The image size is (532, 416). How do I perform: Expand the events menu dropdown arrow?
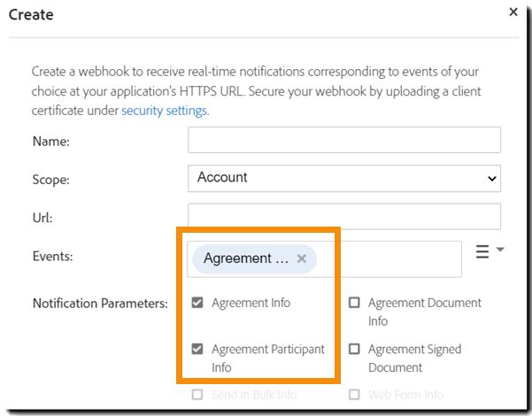point(500,250)
